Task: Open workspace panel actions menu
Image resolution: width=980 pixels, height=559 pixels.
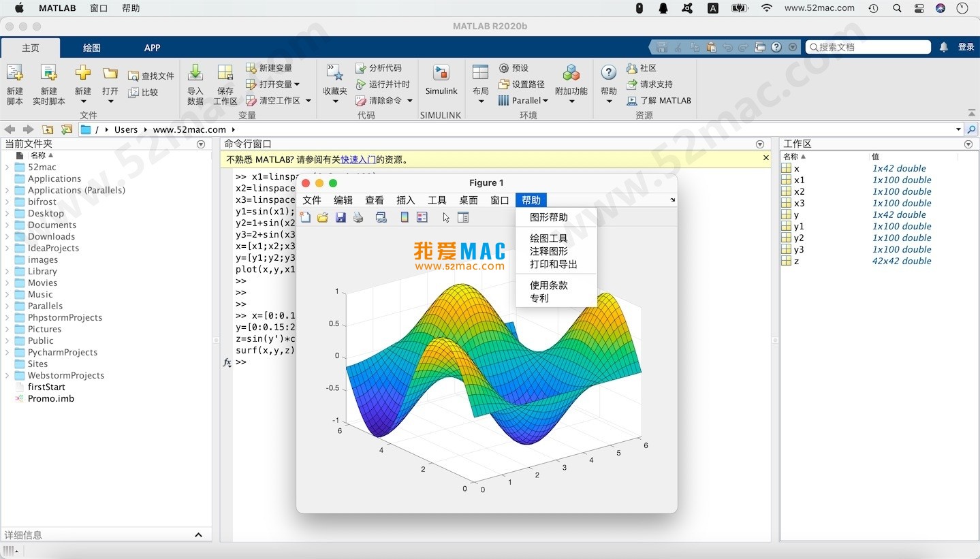Action: click(968, 144)
